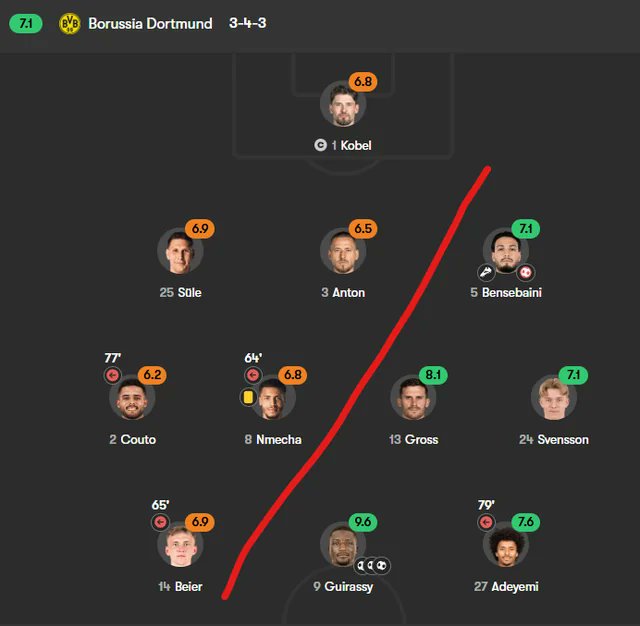This screenshot has height=626, width=640.
Task: Click the 3-4-3 formation label
Action: pos(247,23)
